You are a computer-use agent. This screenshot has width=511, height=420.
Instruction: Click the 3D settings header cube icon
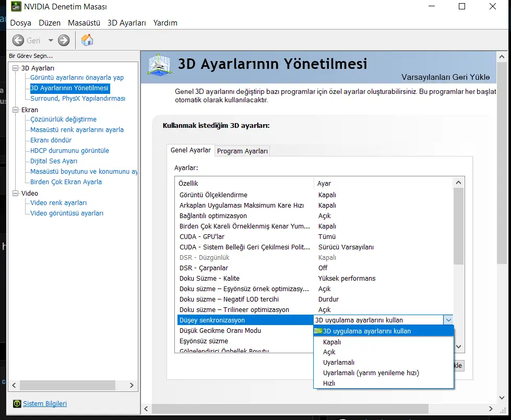click(159, 65)
